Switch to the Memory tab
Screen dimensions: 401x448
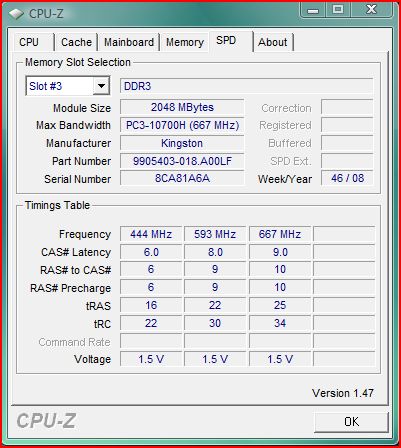pyautogui.click(x=185, y=42)
